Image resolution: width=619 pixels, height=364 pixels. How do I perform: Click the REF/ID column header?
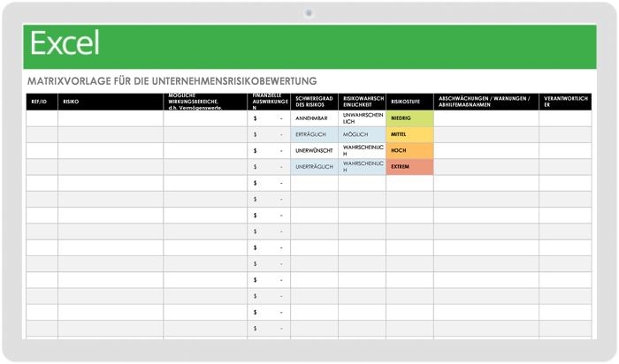pyautogui.click(x=42, y=102)
